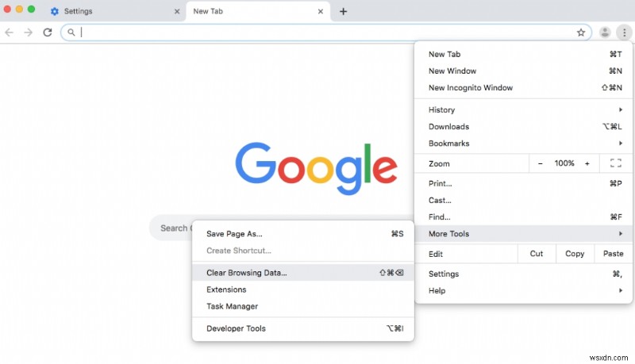
Task: Open Task Manager from More Tools
Action: coord(303,306)
